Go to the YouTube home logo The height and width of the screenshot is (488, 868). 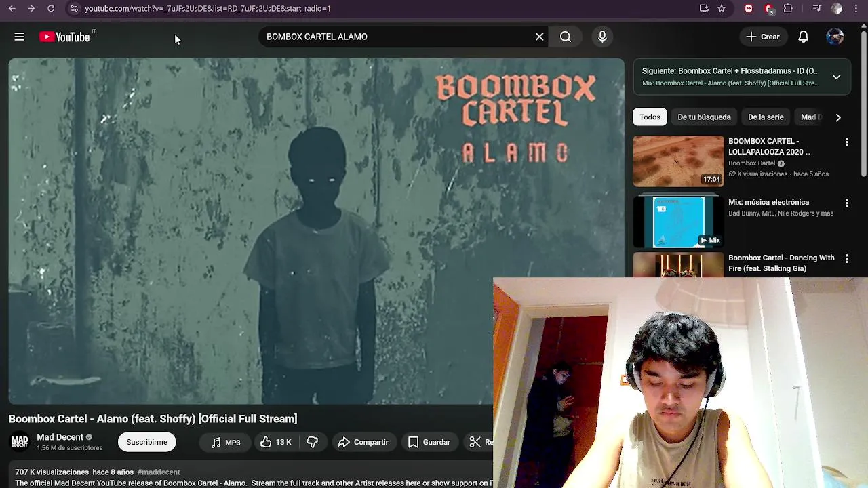coord(64,37)
